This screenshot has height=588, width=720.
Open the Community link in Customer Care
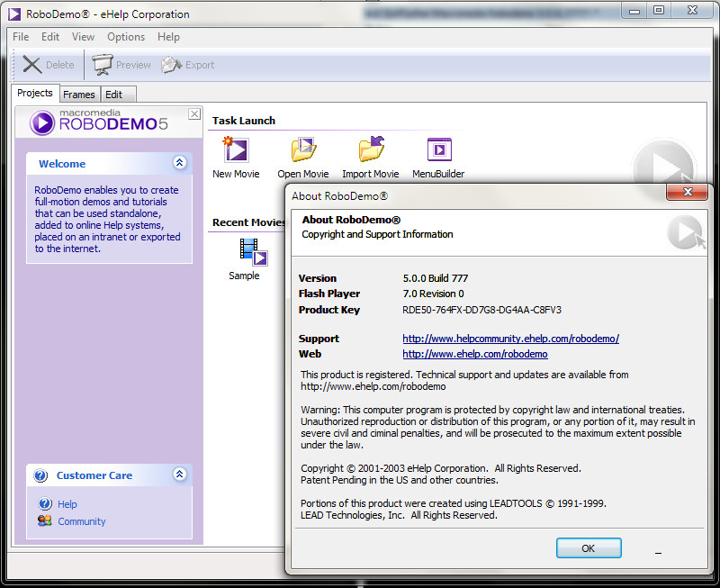[82, 521]
